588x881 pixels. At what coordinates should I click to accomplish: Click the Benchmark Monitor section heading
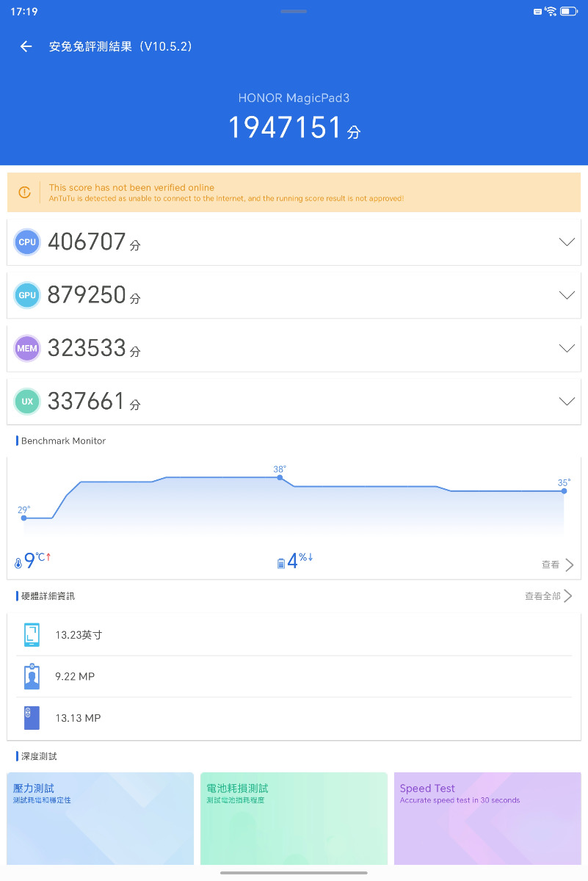(63, 441)
